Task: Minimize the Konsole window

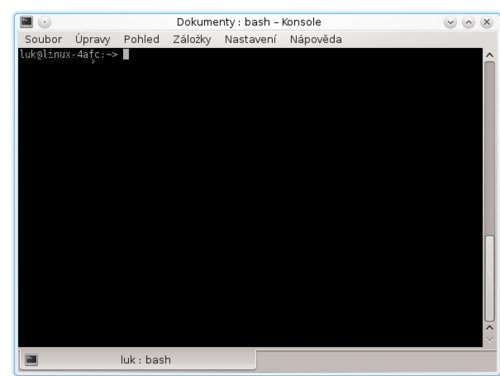Action: tap(450, 22)
